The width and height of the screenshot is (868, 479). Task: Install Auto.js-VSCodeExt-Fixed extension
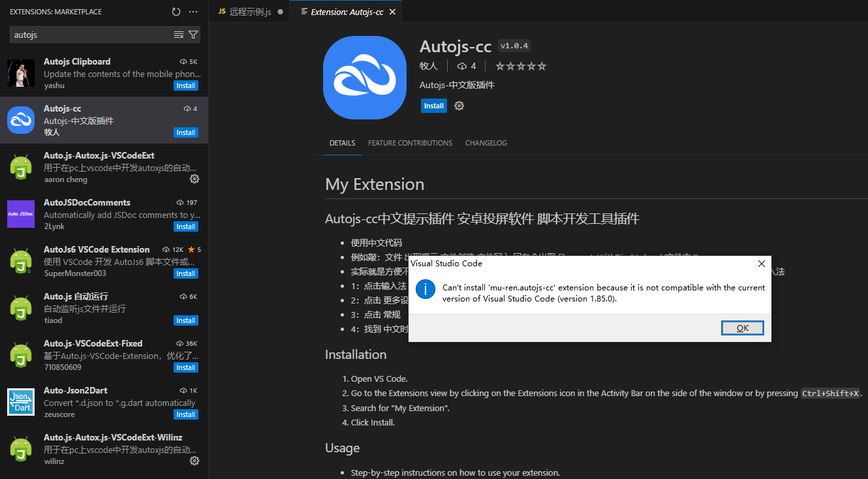point(186,367)
